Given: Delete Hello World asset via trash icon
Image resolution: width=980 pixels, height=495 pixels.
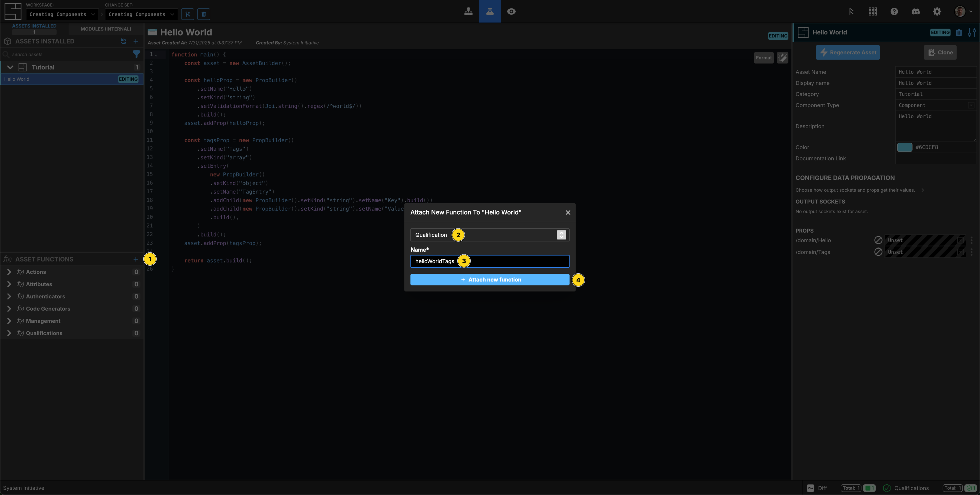Looking at the screenshot, I should (x=959, y=32).
